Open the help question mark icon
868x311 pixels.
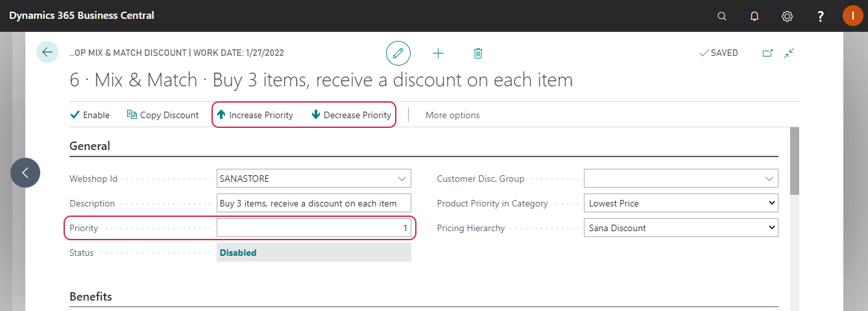(821, 16)
